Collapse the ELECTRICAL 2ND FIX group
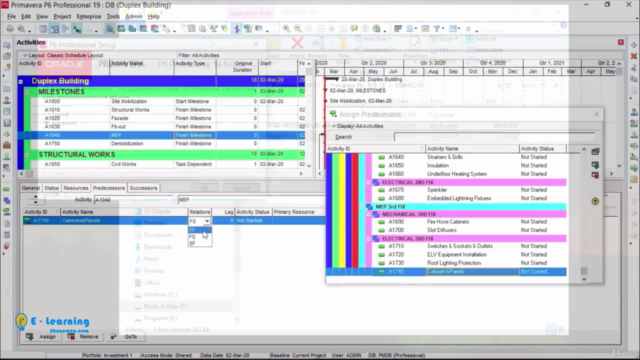 pyautogui.click(x=369, y=182)
